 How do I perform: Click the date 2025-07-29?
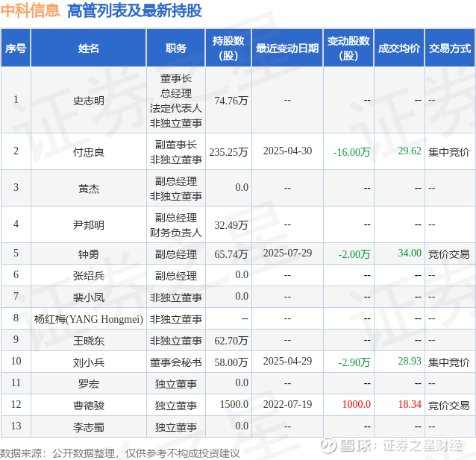point(287,253)
